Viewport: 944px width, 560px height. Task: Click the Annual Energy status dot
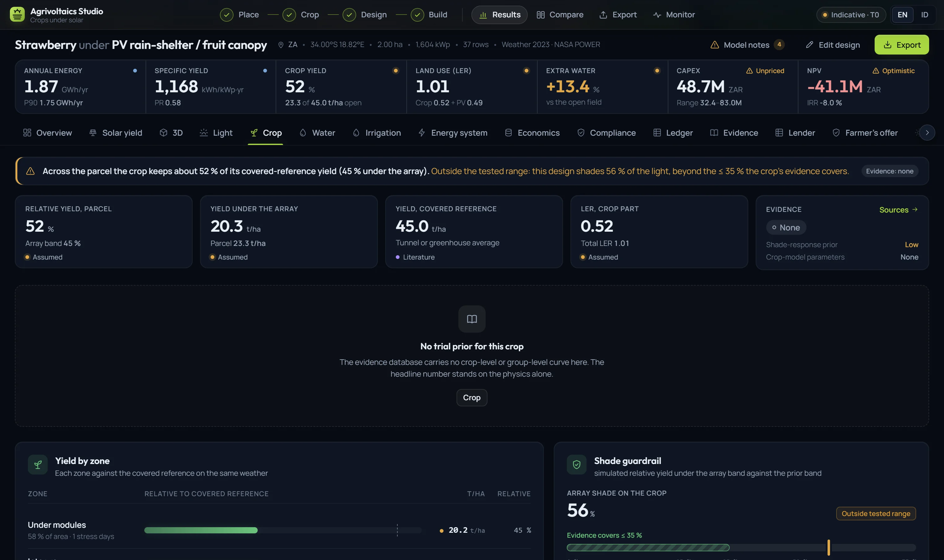point(135,71)
